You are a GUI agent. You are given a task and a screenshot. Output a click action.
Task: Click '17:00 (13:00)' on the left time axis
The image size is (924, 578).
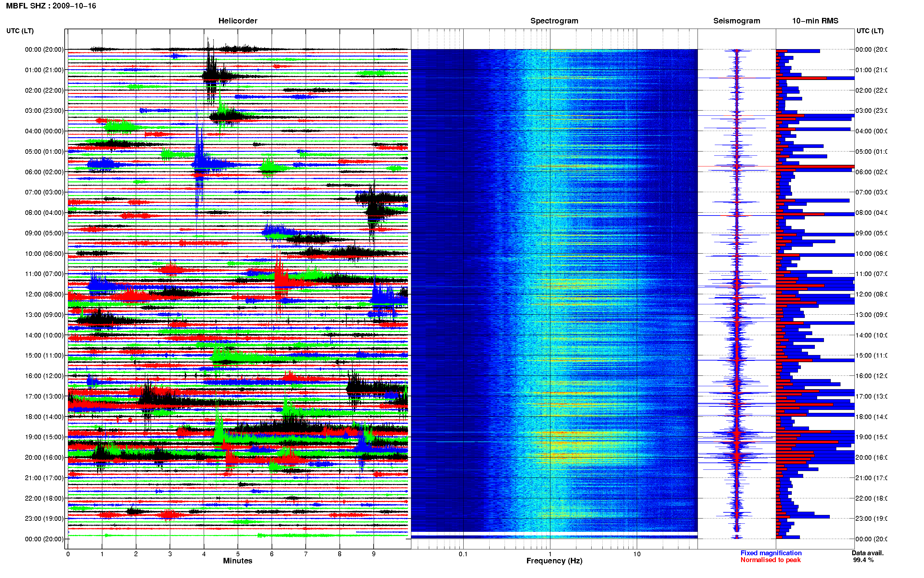[x=44, y=396]
